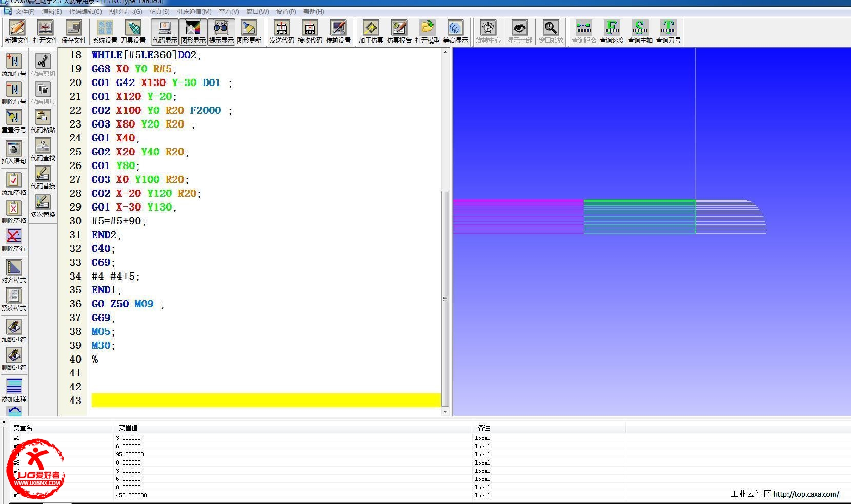Click 打开模型 open model icon
Screen dimensions: 851x504
click(427, 32)
